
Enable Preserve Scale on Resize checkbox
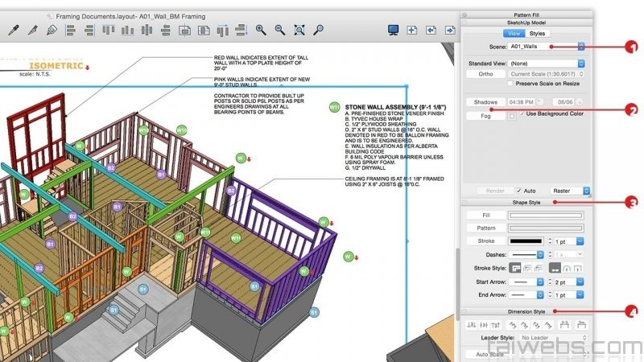pyautogui.click(x=511, y=83)
